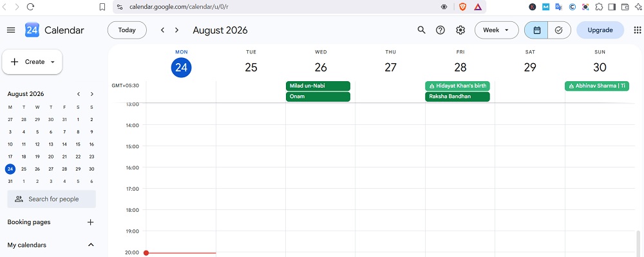Select 13 in the mini calendar
Viewport: 644px width, 257px height.
point(51,144)
